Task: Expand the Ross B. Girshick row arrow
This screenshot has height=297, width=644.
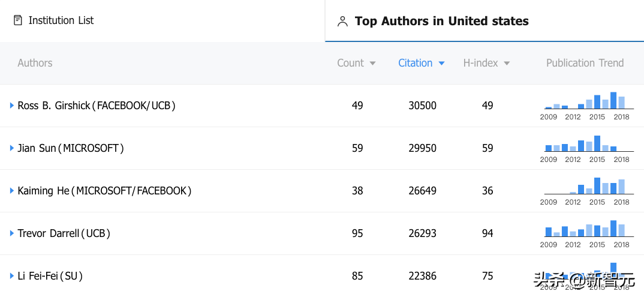Action: point(12,106)
